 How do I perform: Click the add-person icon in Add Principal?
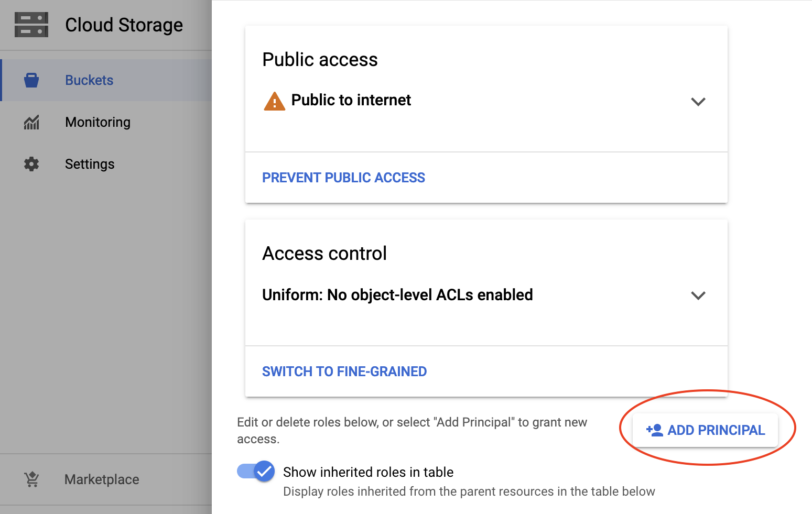click(x=654, y=430)
